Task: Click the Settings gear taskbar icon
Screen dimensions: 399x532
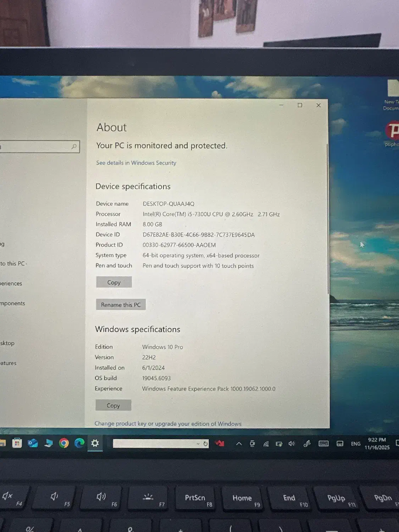Action: click(95, 443)
